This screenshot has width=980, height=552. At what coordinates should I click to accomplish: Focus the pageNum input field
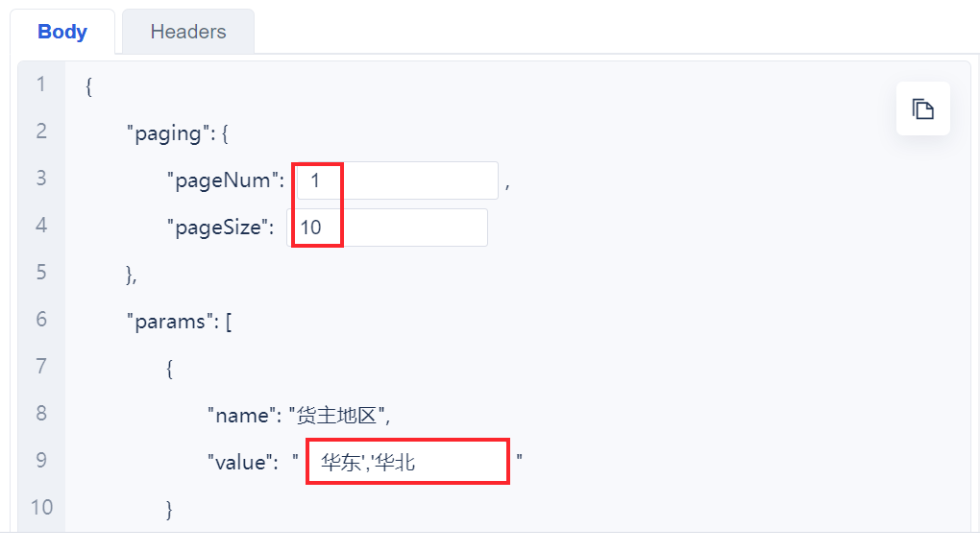pyautogui.click(x=398, y=180)
